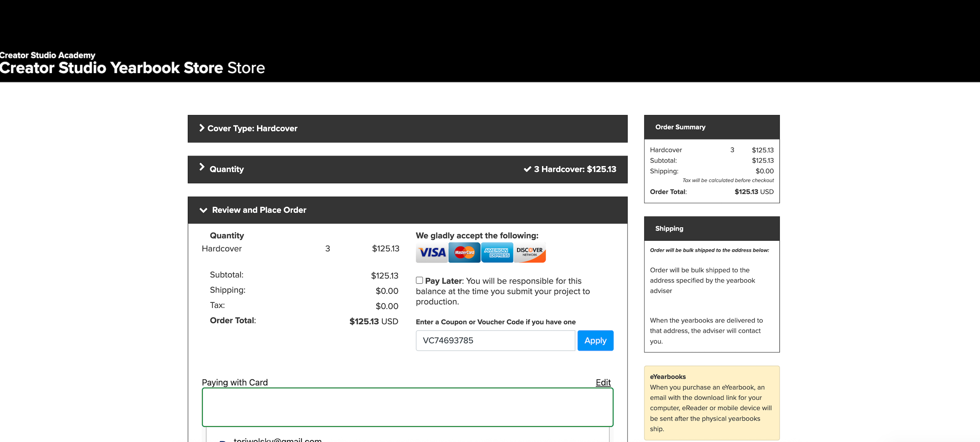Screen dimensions: 980x442
Task: Click Creator Studio Academy heading
Action: pos(47,55)
